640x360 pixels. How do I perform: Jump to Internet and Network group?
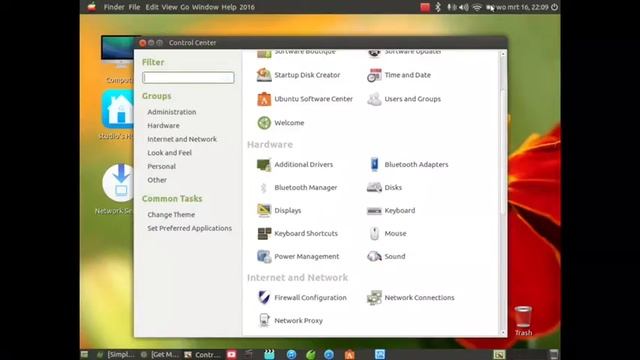click(x=182, y=139)
